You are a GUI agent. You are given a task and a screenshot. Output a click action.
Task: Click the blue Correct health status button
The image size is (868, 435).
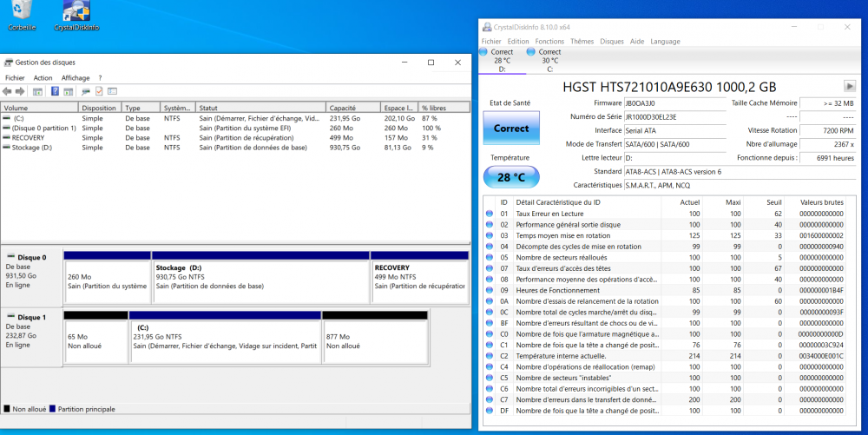coord(511,129)
